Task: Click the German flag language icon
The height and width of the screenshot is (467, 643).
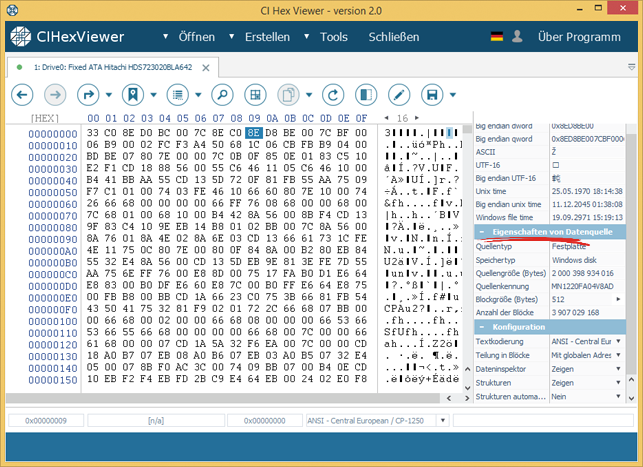Action: (x=497, y=37)
